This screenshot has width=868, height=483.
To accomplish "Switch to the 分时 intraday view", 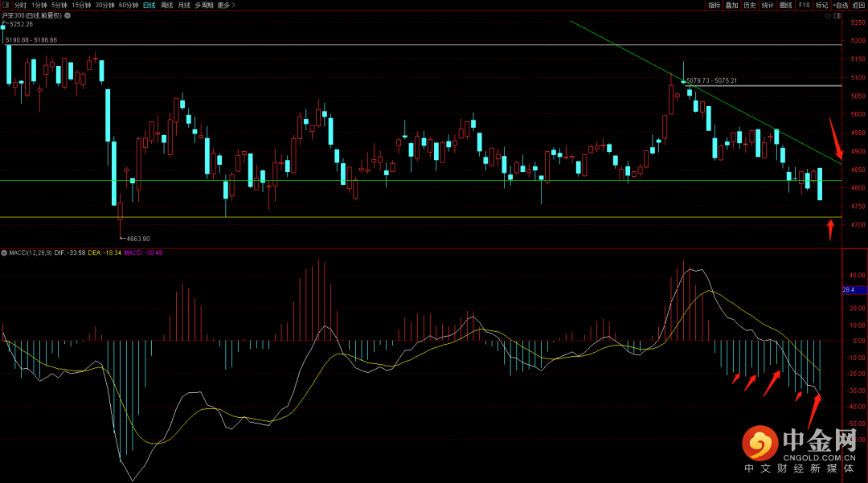I will click(20, 5).
